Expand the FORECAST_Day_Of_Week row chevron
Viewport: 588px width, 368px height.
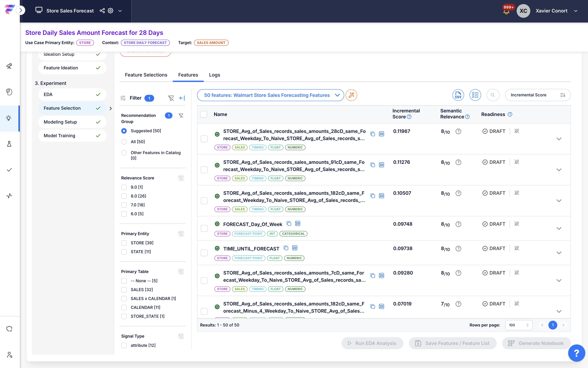559,228
